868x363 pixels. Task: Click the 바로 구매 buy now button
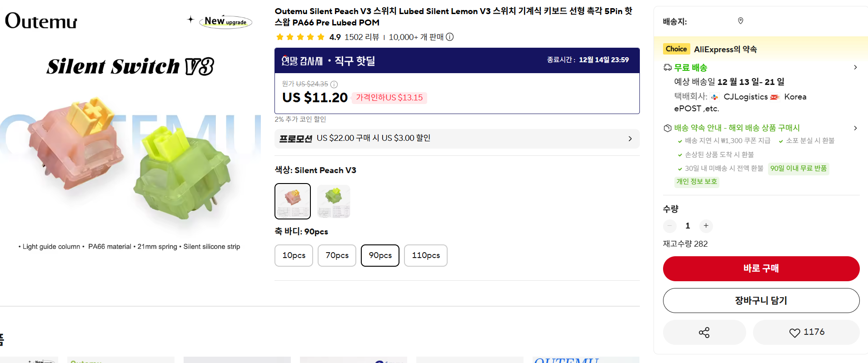click(x=761, y=269)
